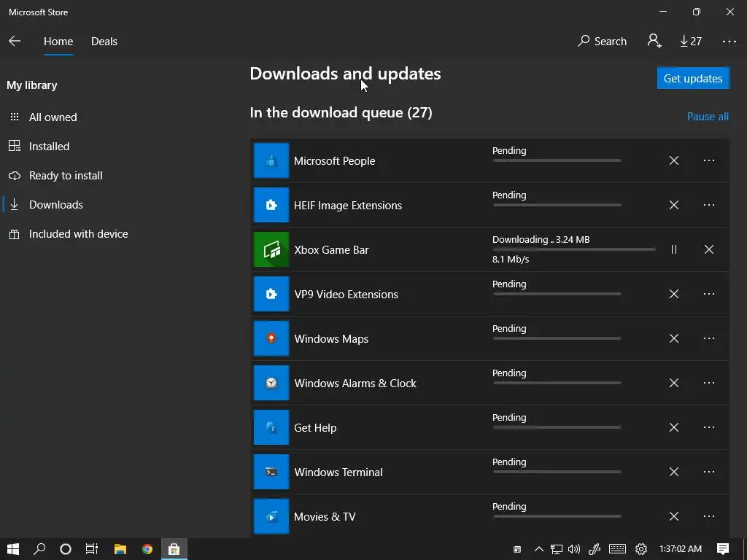Open more options for Windows Terminal

pos(709,472)
